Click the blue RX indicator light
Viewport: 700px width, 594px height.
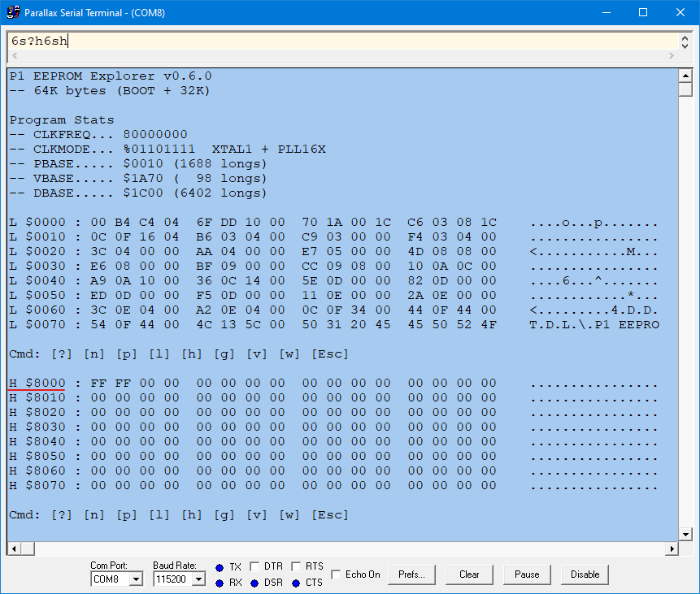tap(220, 583)
